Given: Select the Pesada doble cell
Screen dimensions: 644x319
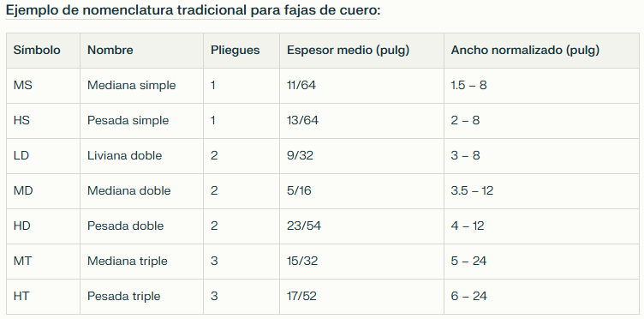Looking at the screenshot, I should pos(141,226).
